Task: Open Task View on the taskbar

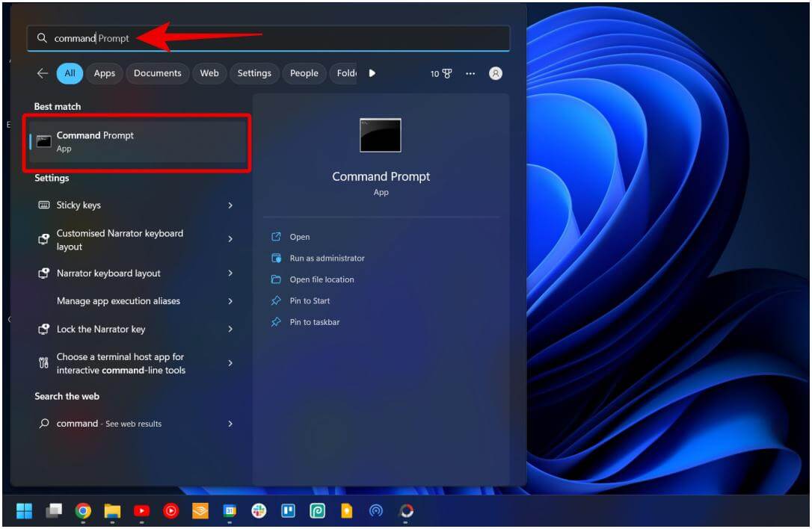Action: (54, 511)
